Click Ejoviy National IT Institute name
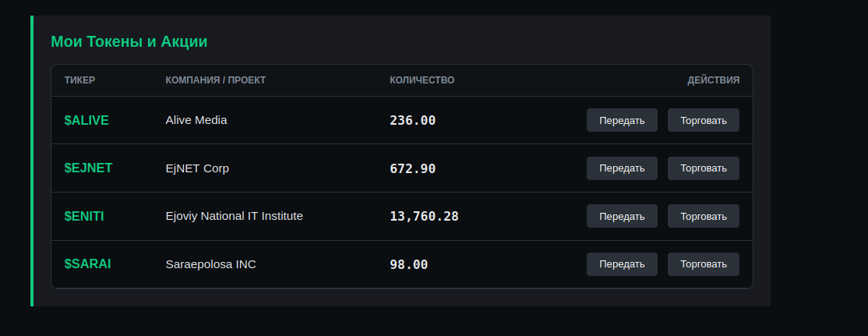The image size is (868, 336). click(x=235, y=216)
